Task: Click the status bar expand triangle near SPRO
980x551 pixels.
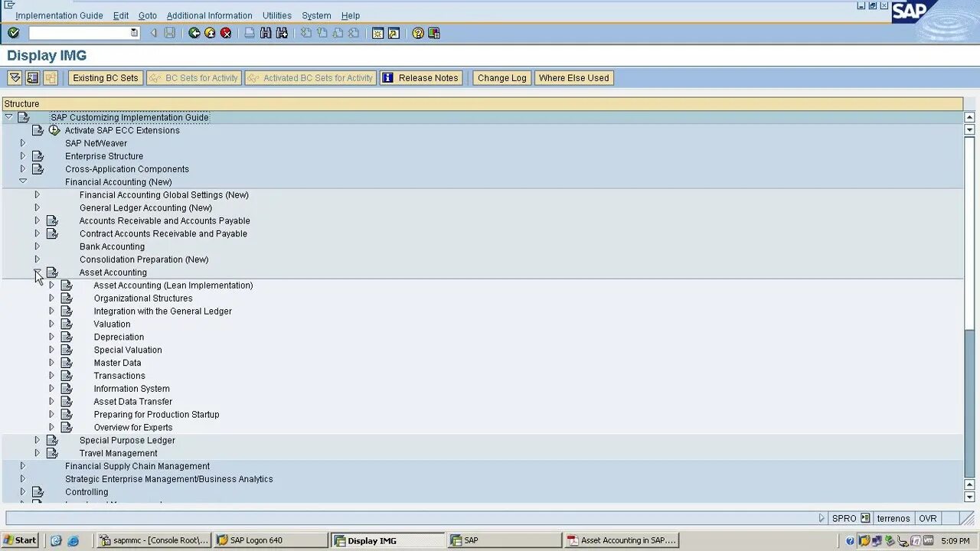Action: [x=822, y=518]
